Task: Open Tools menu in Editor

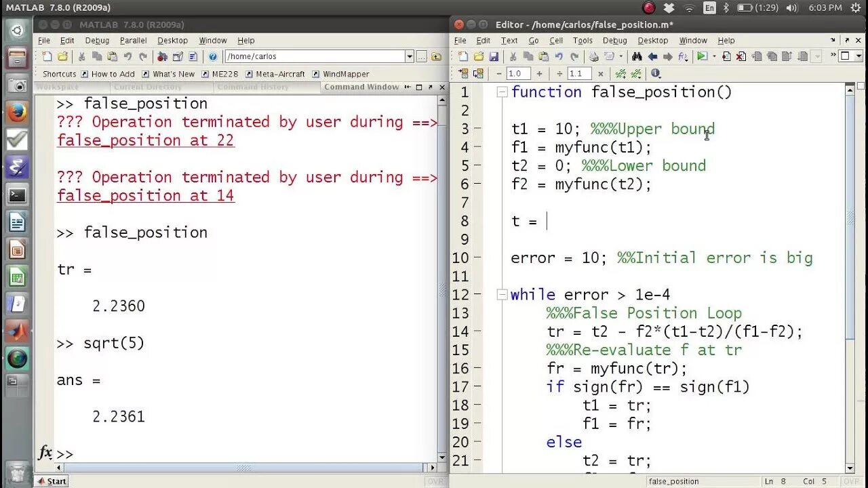Action: tap(583, 41)
